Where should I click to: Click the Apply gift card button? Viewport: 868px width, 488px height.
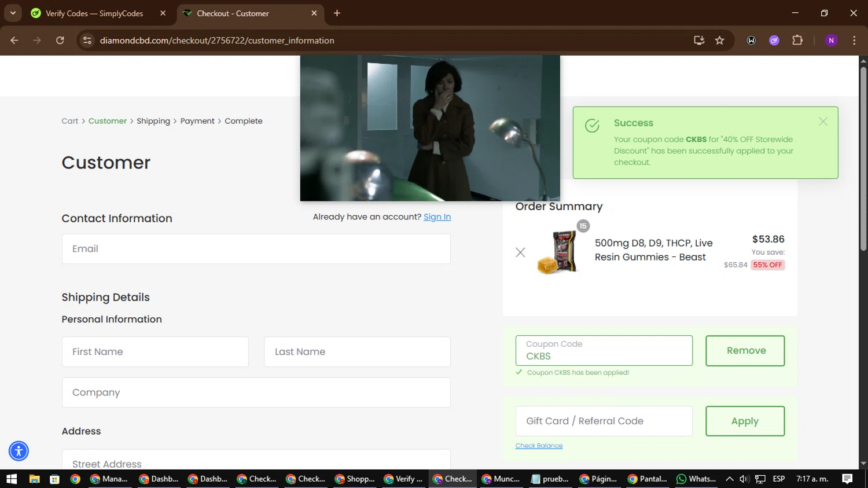[x=745, y=421]
